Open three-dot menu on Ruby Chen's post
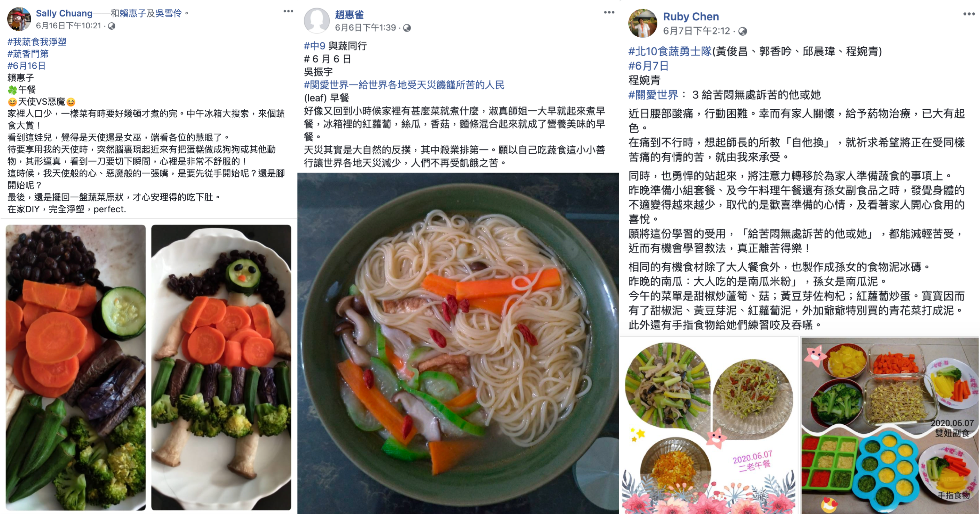 click(x=969, y=14)
